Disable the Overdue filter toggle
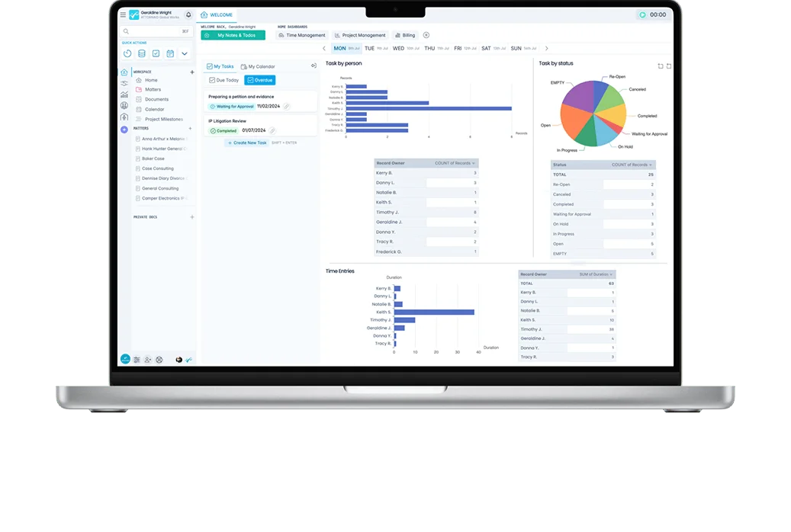The width and height of the screenshot is (791, 532). tap(260, 80)
